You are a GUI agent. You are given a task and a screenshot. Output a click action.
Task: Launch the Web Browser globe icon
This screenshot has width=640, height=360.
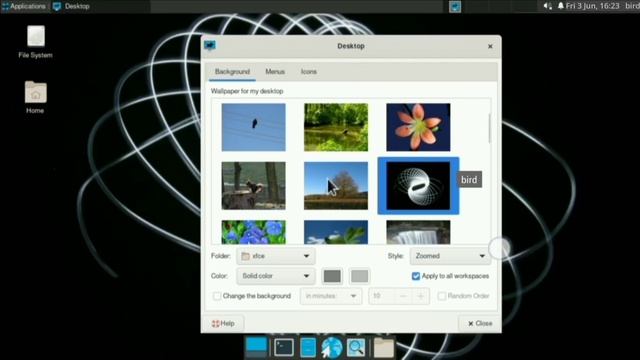pyautogui.click(x=331, y=347)
